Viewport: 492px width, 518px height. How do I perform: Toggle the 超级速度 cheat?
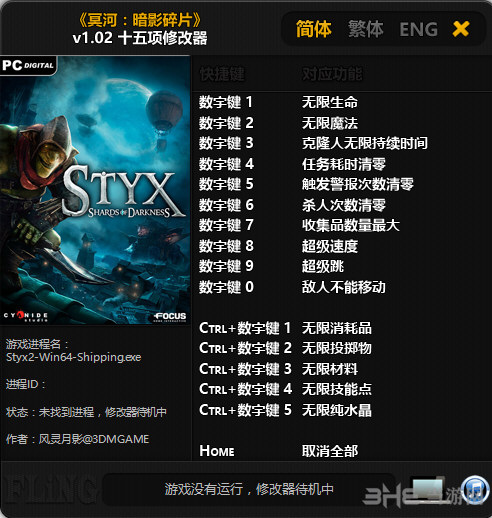(x=330, y=246)
